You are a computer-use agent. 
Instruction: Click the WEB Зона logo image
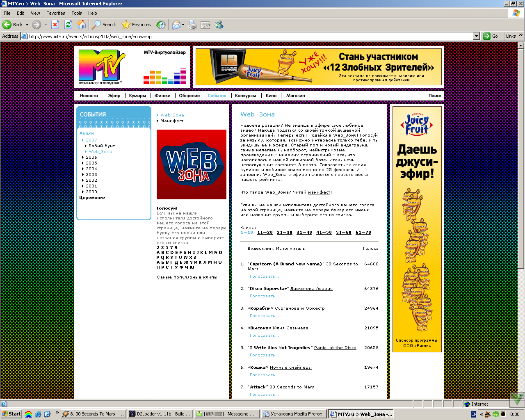tap(192, 164)
